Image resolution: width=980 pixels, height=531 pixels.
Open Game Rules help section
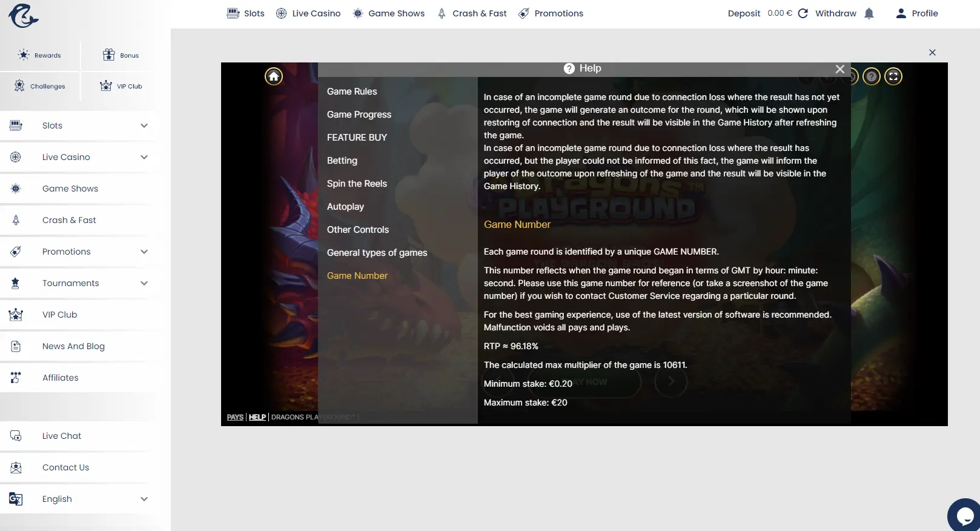click(x=352, y=92)
